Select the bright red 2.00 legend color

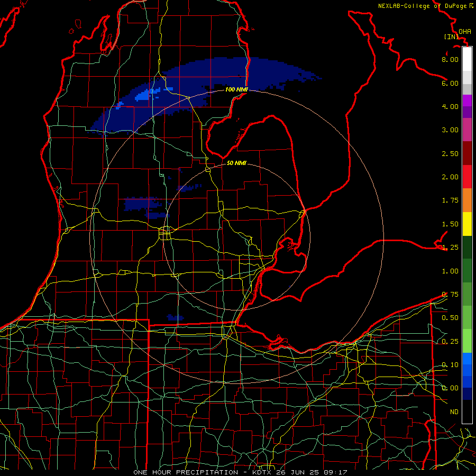(467, 177)
